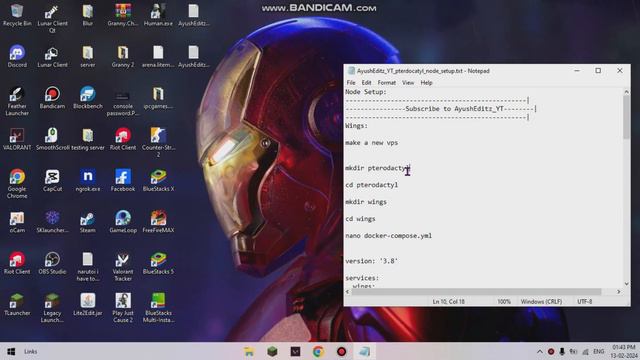The image size is (640, 360).
Task: Click the Windows Start button
Action: pyautogui.click(x=11, y=351)
